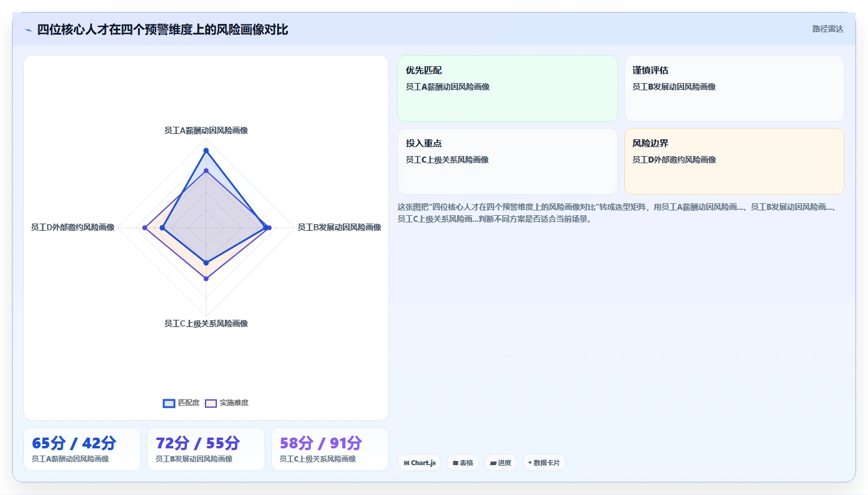The height and width of the screenshot is (495, 868).
Task: Click the 路径雷达 label in the header
Action: pyautogui.click(x=827, y=29)
